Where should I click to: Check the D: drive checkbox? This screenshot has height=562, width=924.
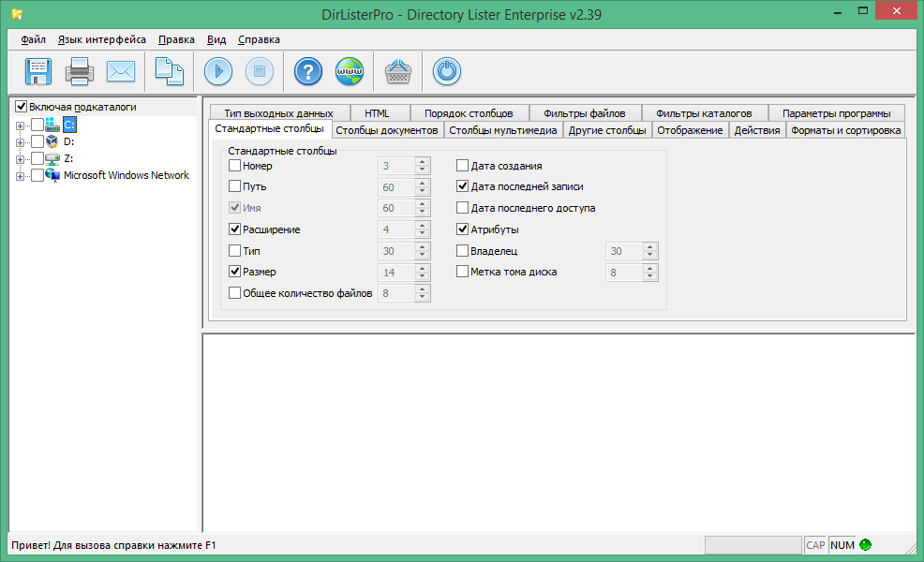(x=37, y=141)
